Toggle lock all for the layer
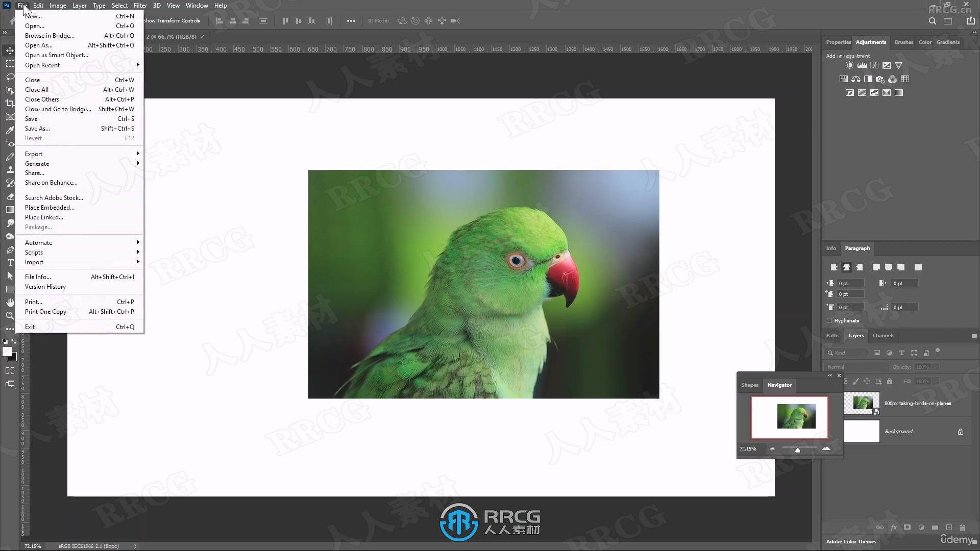This screenshot has width=980, height=551. 890,381
